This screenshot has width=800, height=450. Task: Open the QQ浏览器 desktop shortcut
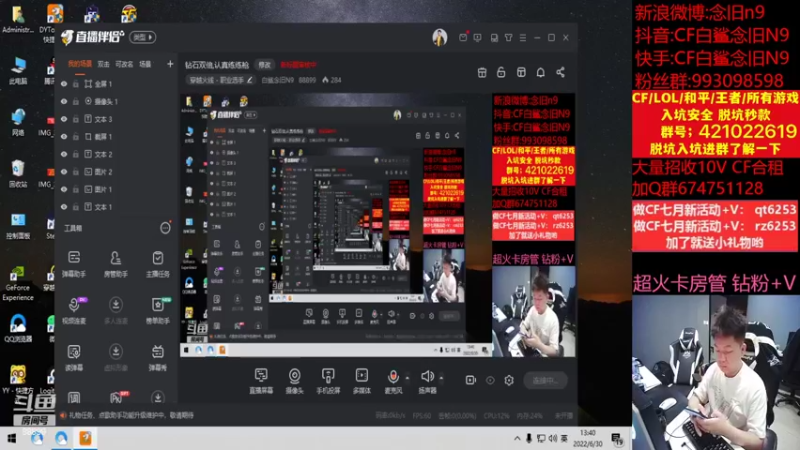(18, 329)
